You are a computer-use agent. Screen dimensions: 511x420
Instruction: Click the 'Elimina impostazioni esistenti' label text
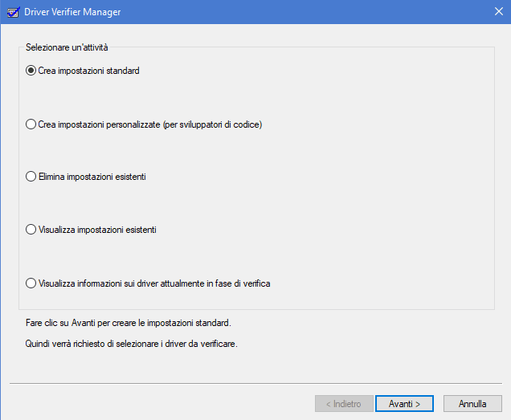point(92,177)
